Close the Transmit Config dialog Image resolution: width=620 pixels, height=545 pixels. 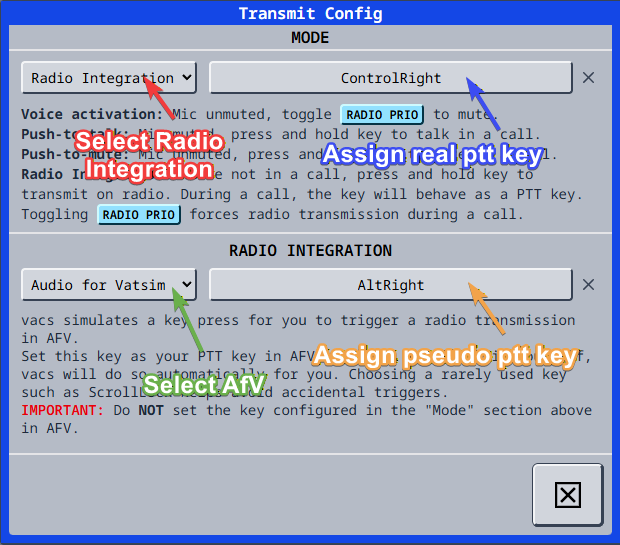point(567,494)
